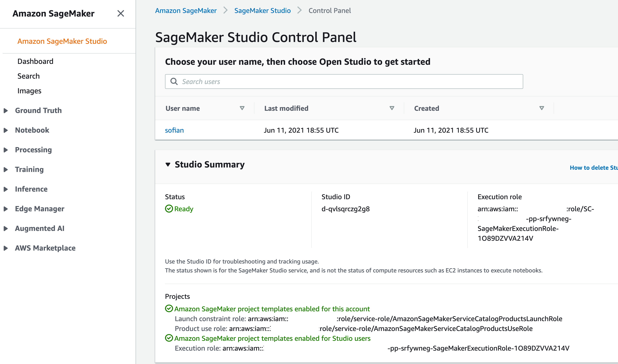Image resolution: width=618 pixels, height=364 pixels.
Task: Click the Last modified column header
Action: tap(286, 108)
